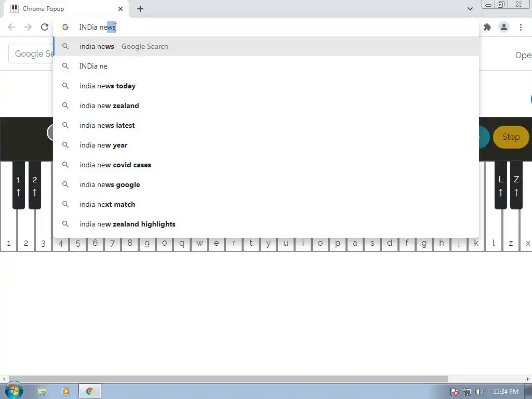Open the Action Center flag icon

pos(454,392)
